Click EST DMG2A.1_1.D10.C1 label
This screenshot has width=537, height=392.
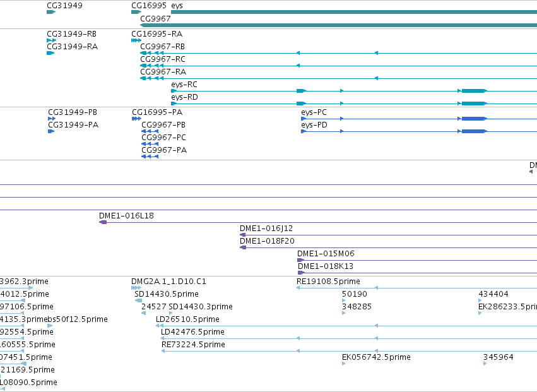[169, 282]
